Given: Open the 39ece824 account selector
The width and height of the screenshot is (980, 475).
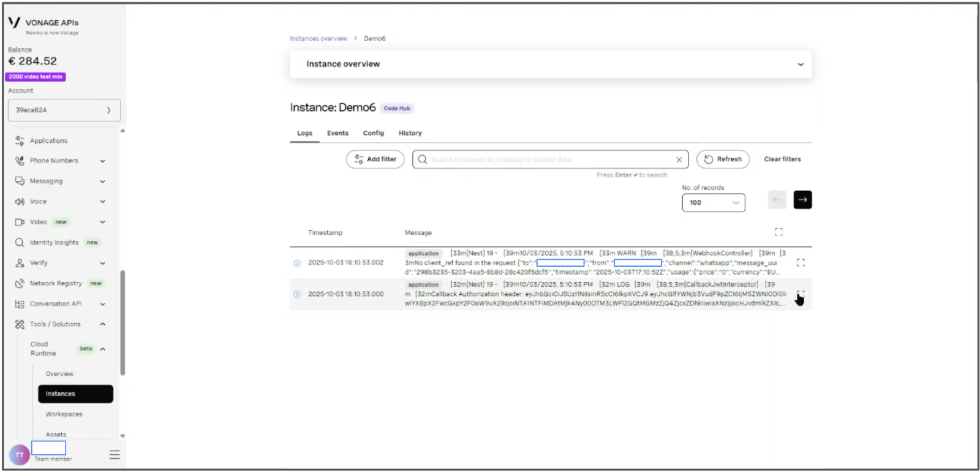Looking at the screenshot, I should tap(64, 110).
